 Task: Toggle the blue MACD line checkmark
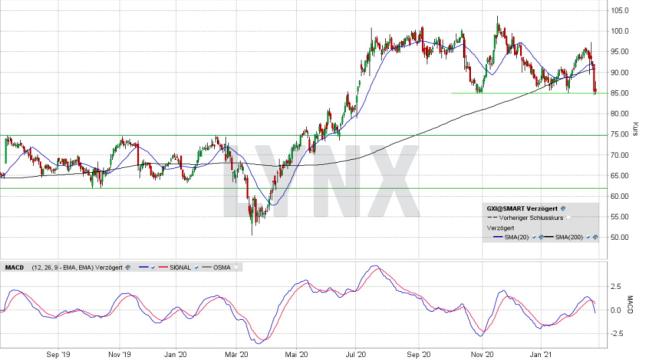[153, 268]
